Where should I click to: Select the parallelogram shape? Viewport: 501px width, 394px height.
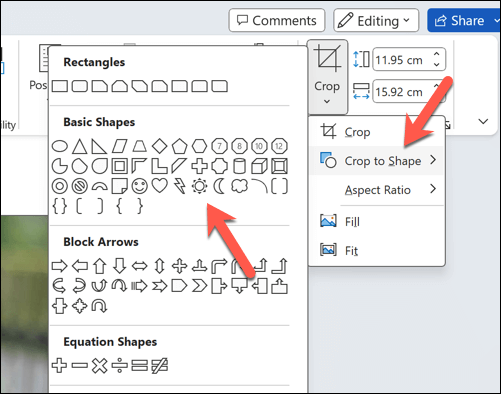[x=120, y=146]
